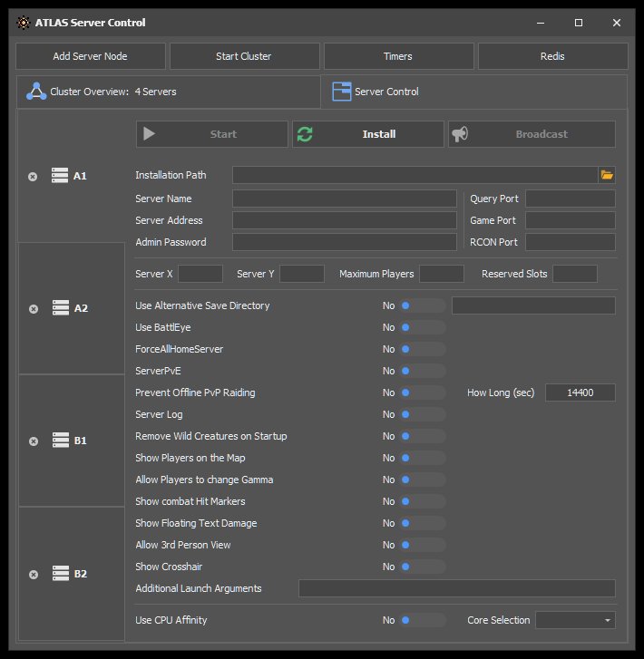Browse for installation path folder icon
This screenshot has width=644, height=659.
pyautogui.click(x=607, y=175)
